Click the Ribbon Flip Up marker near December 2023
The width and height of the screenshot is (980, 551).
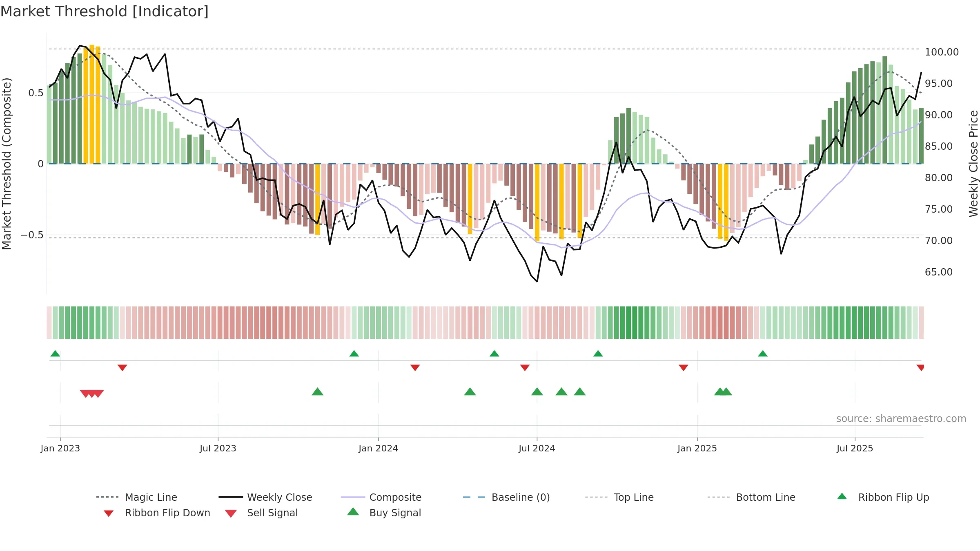point(354,353)
